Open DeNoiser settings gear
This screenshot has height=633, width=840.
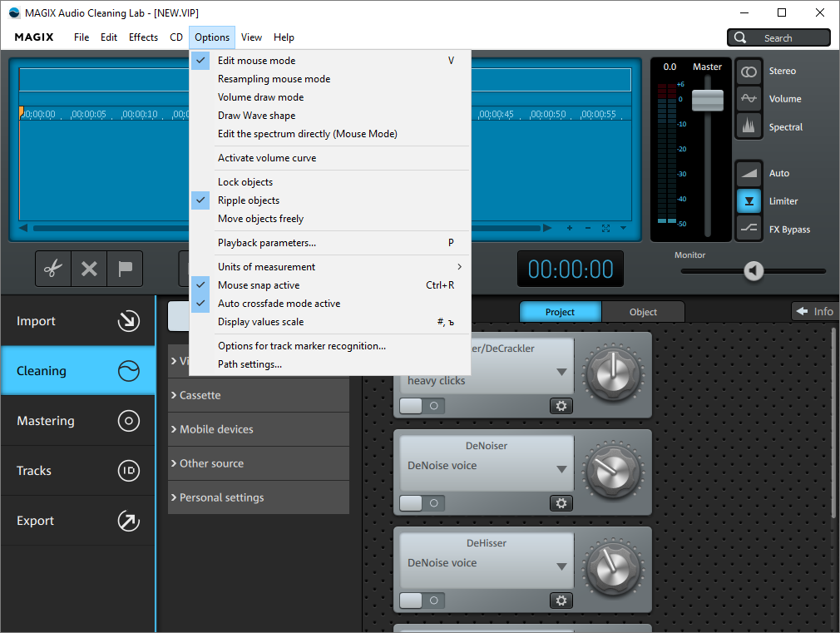tap(561, 503)
